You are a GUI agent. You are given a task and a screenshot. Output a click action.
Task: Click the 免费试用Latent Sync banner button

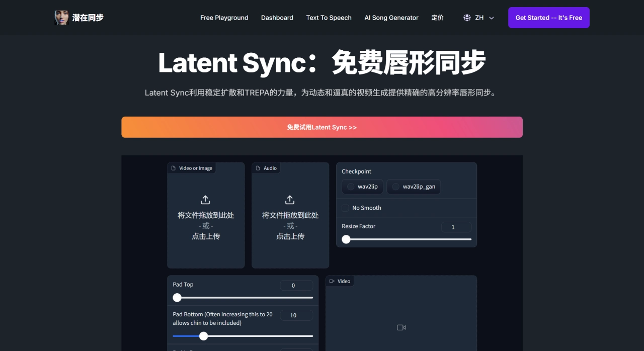(x=322, y=127)
